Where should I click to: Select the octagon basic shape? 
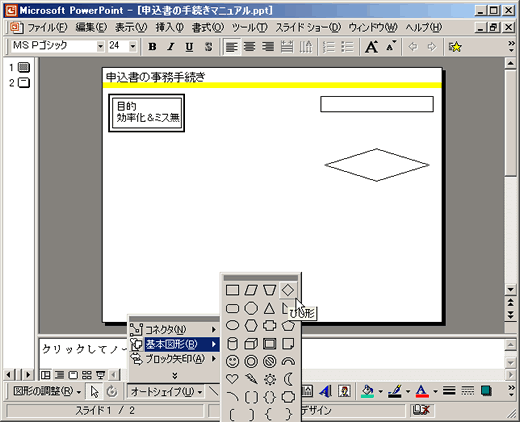[x=251, y=308]
